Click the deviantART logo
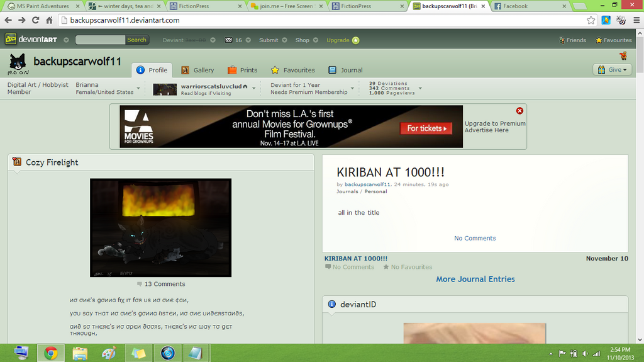 click(x=31, y=40)
